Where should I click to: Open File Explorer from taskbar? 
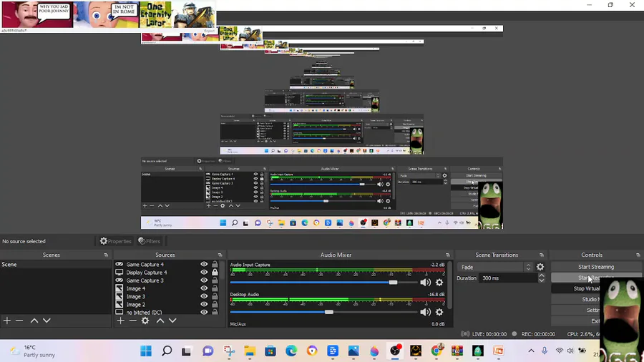click(250, 351)
